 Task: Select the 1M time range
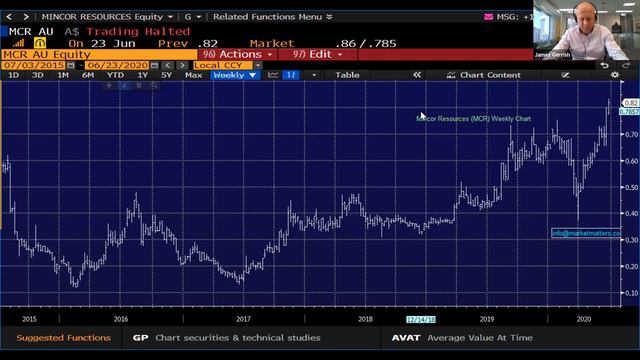point(63,75)
